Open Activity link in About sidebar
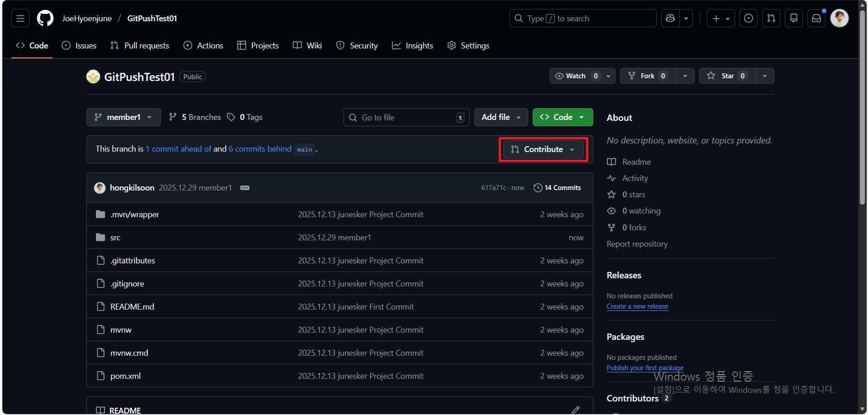 click(628, 178)
